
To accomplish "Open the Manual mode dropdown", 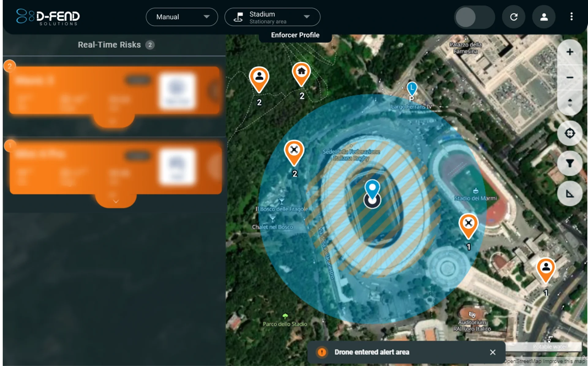I will [182, 17].
